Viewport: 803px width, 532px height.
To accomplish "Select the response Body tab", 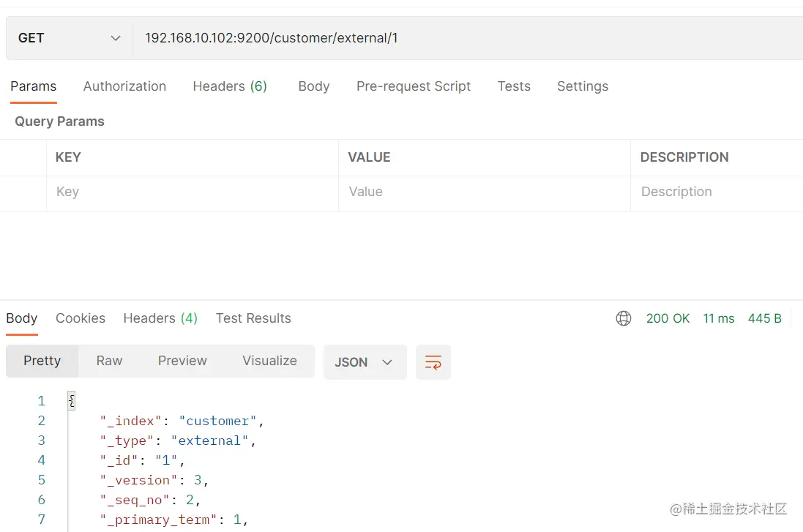I will [21, 318].
